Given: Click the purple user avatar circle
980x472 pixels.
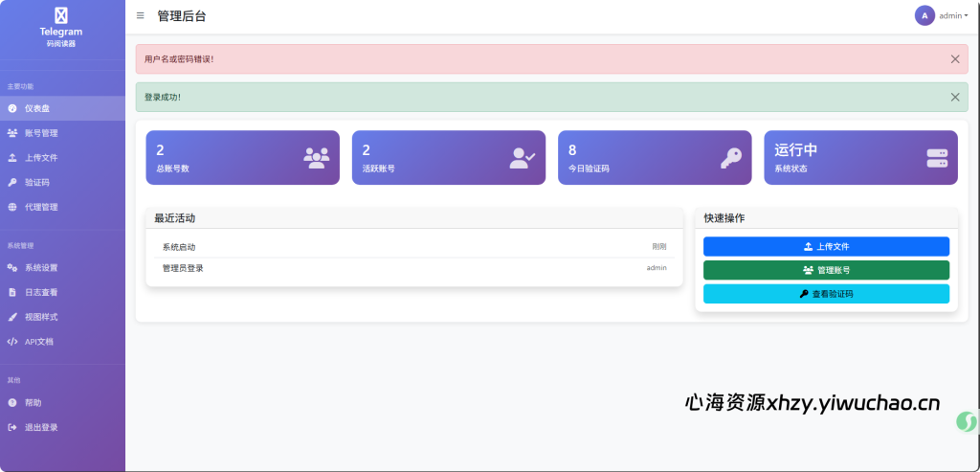Looking at the screenshot, I should pos(924,15).
